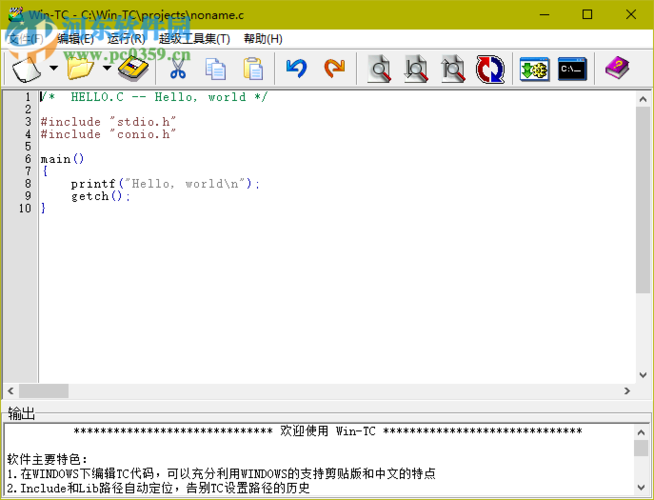The width and height of the screenshot is (654, 500).
Task: Maximize the Win-TC window
Action: (x=587, y=15)
